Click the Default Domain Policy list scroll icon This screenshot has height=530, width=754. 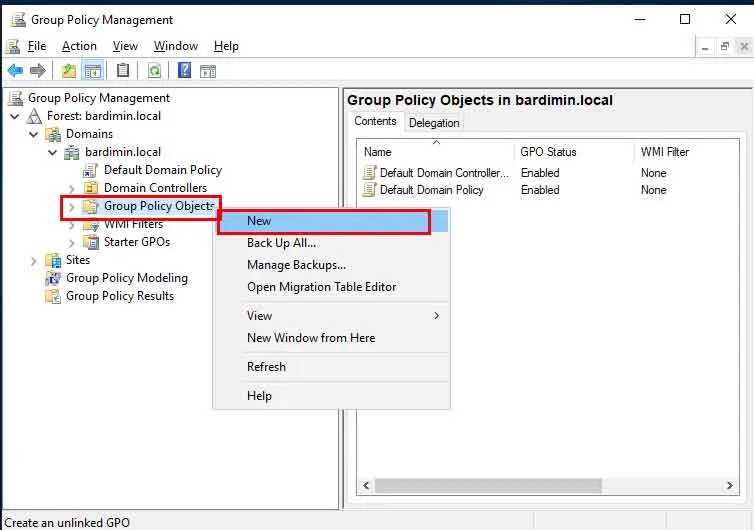(x=369, y=189)
